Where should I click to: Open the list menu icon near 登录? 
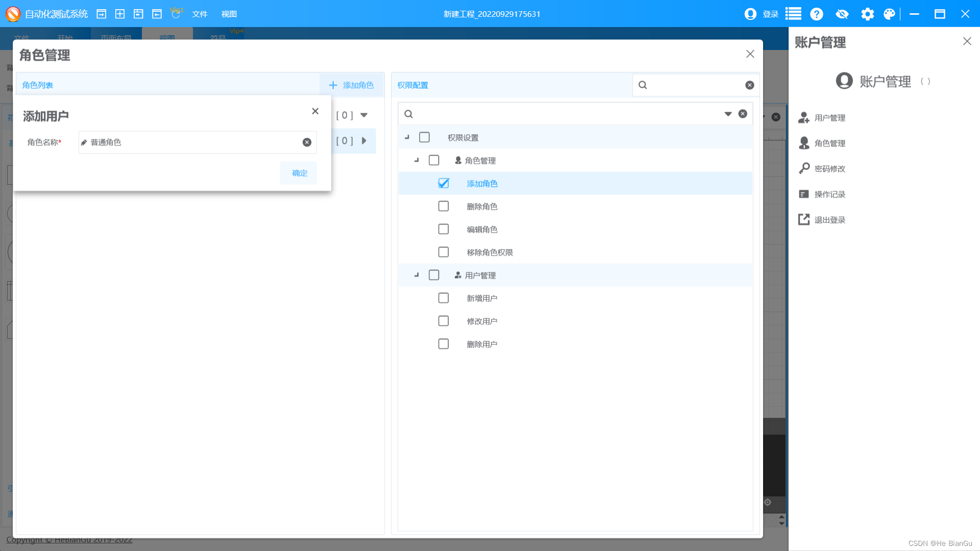[x=793, y=14]
